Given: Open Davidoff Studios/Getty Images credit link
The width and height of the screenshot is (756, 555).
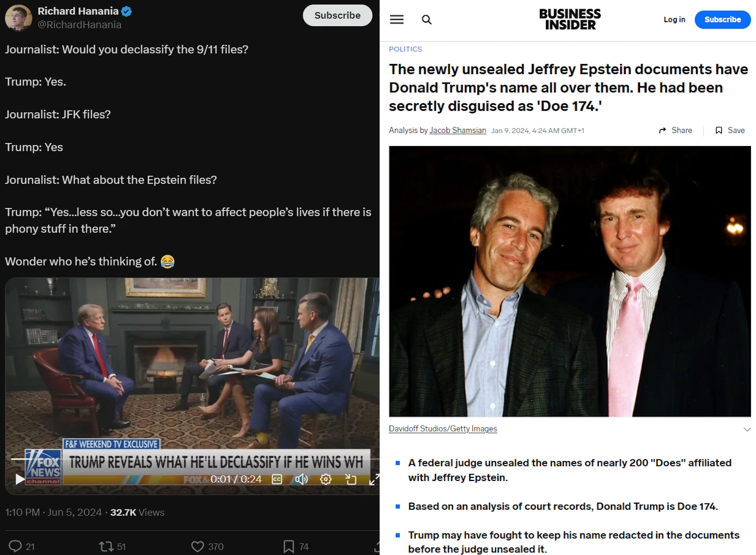Looking at the screenshot, I should pos(443,429).
